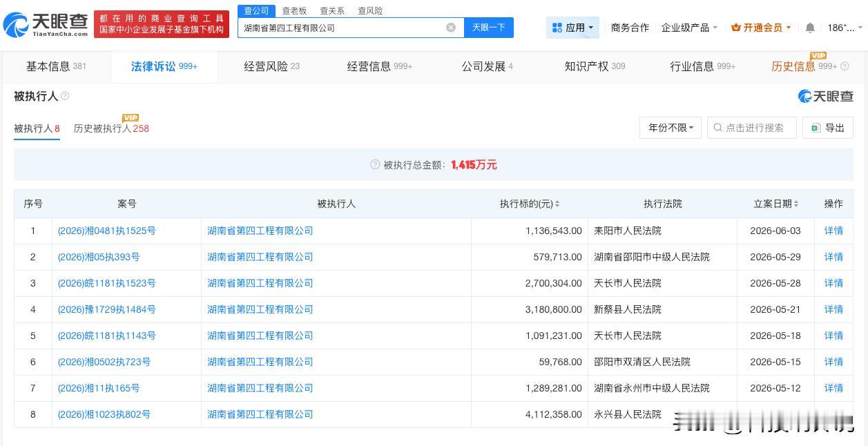Open 详情 for row 1 耒阳市人民法院

833,231
